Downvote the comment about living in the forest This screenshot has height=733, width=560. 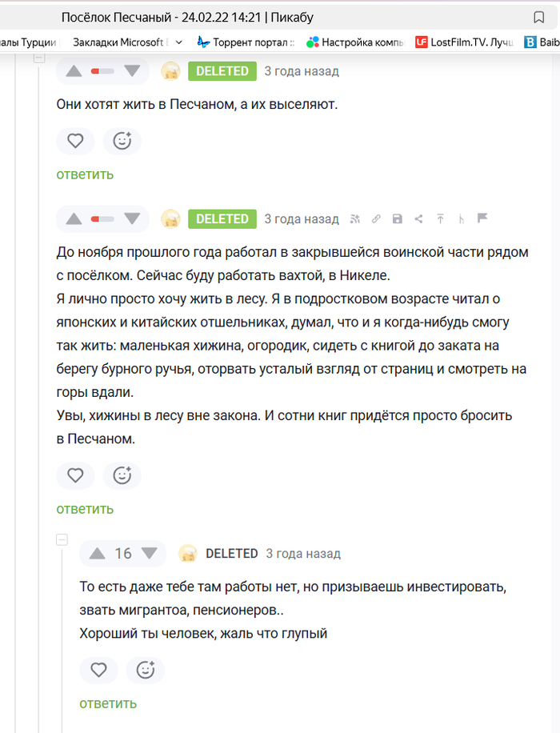pyautogui.click(x=131, y=218)
